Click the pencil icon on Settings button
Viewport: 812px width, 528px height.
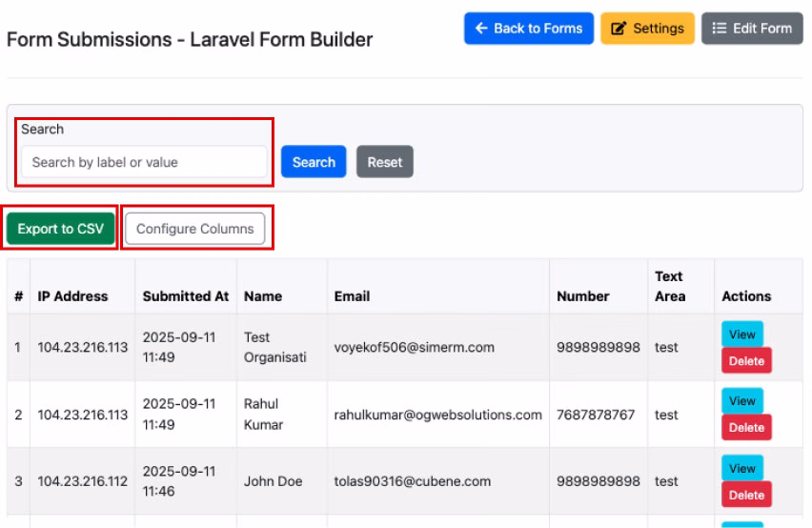click(619, 28)
